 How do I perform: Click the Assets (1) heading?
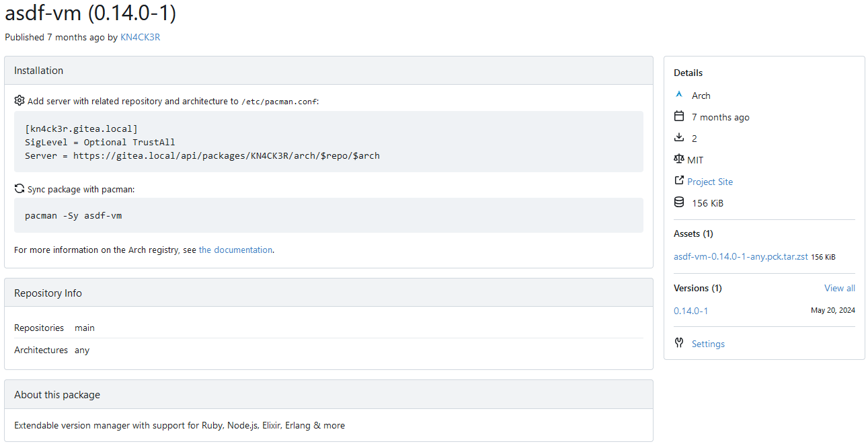693,233
